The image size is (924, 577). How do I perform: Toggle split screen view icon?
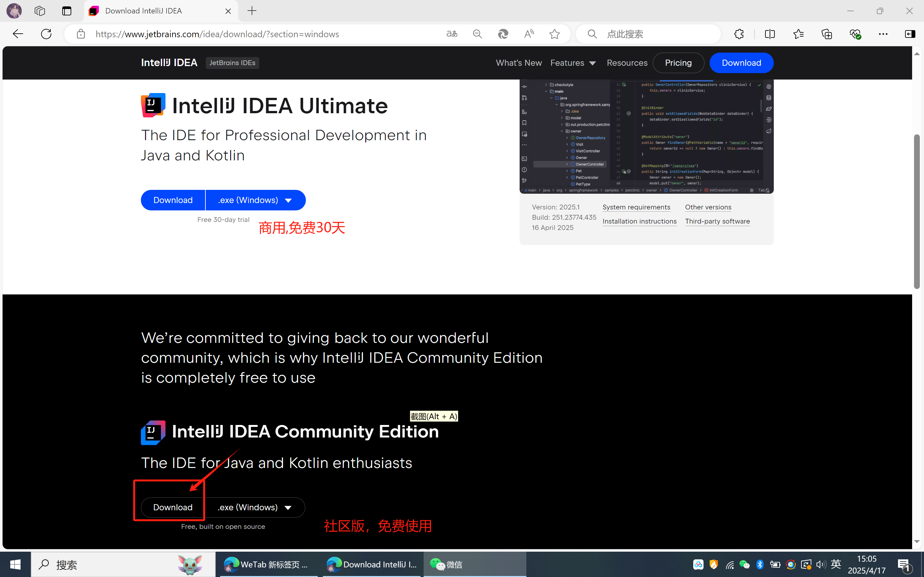click(x=770, y=34)
